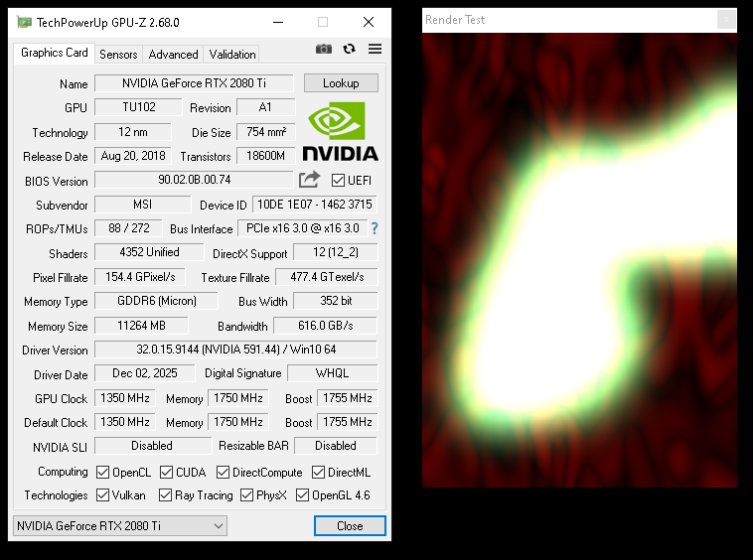The width and height of the screenshot is (753, 560).
Task: Click the Digital Signature field WHQL
Action: pyautogui.click(x=333, y=373)
